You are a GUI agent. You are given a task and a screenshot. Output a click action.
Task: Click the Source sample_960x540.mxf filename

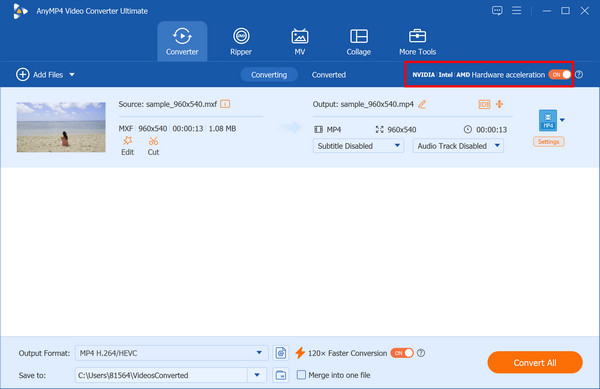pyautogui.click(x=181, y=104)
